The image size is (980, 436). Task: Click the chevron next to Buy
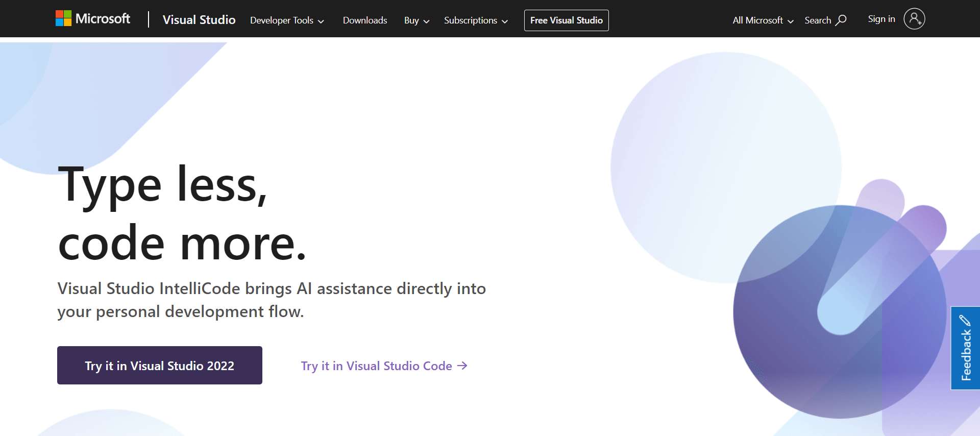tap(426, 21)
